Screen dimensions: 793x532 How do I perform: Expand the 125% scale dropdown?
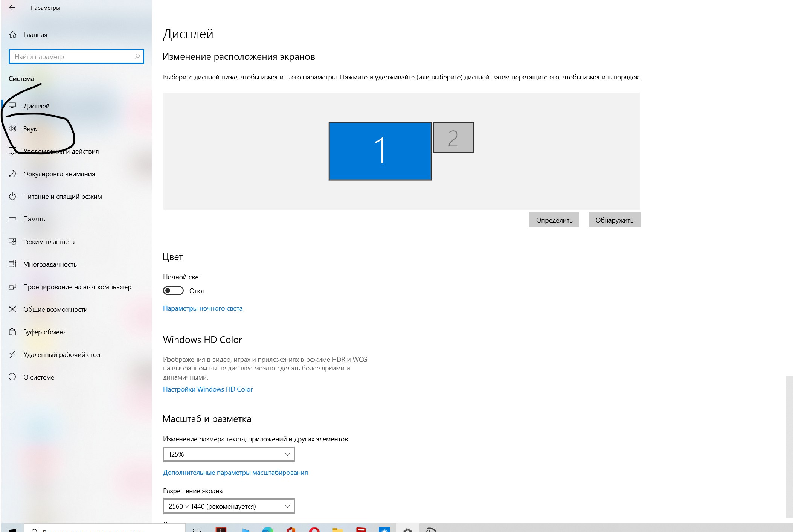(229, 454)
